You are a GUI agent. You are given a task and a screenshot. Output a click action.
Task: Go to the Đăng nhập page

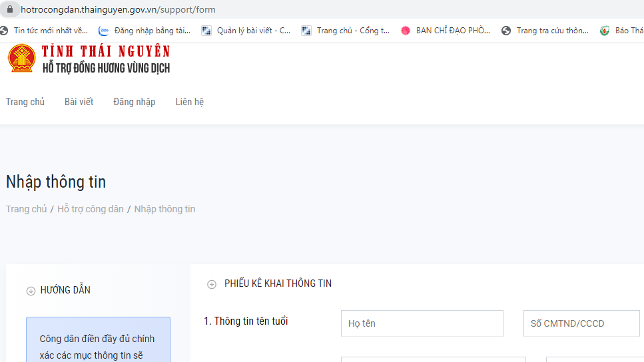tap(134, 102)
